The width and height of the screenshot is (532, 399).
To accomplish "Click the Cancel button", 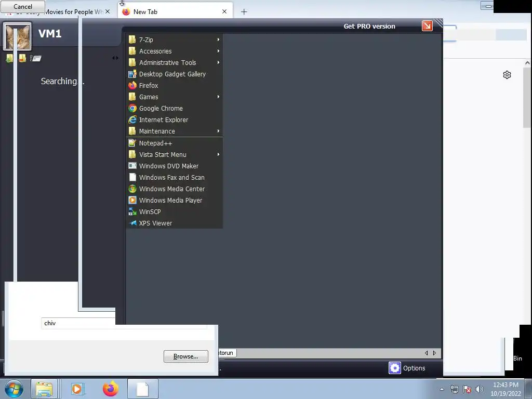I will point(23,6).
